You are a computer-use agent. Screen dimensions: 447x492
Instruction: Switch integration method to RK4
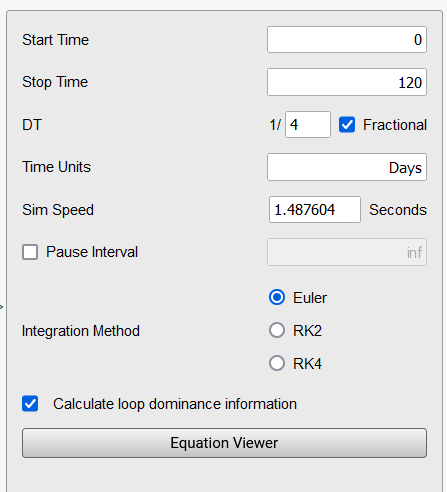click(x=277, y=363)
